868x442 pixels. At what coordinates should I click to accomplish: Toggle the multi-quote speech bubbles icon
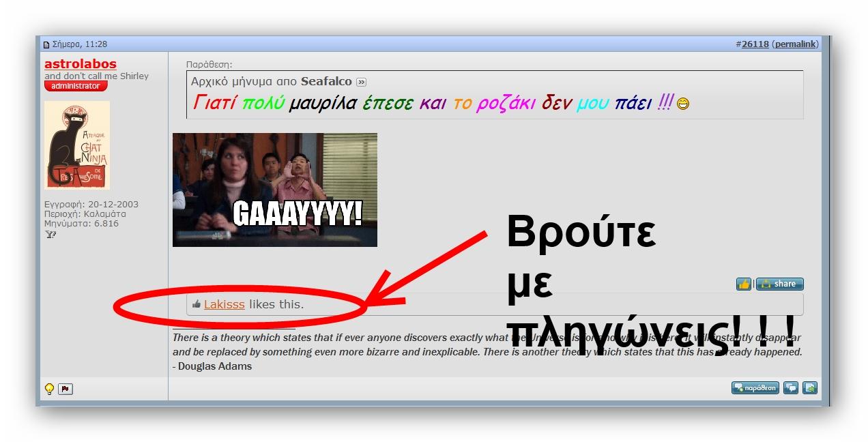tap(791, 387)
